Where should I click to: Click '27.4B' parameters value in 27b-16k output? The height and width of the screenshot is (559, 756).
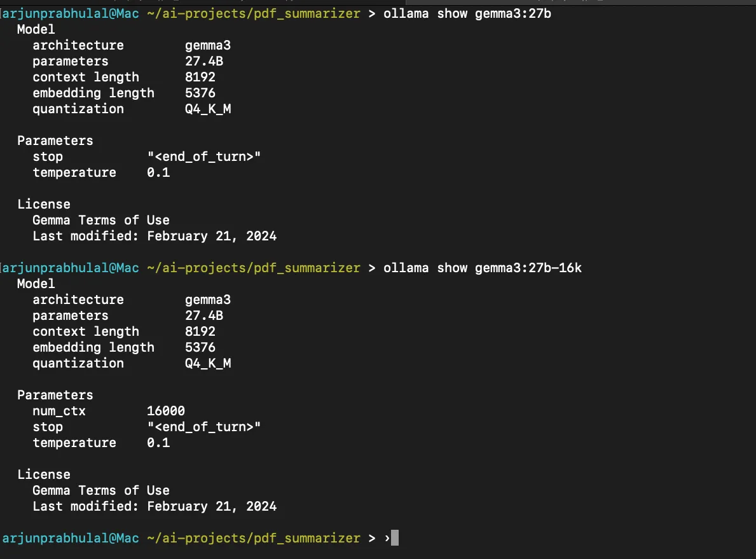pyautogui.click(x=204, y=315)
